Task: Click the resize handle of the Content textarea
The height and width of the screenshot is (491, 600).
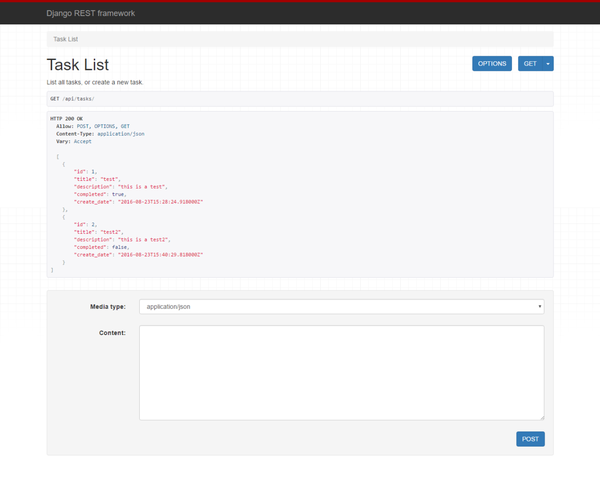Action: pyautogui.click(x=542, y=418)
